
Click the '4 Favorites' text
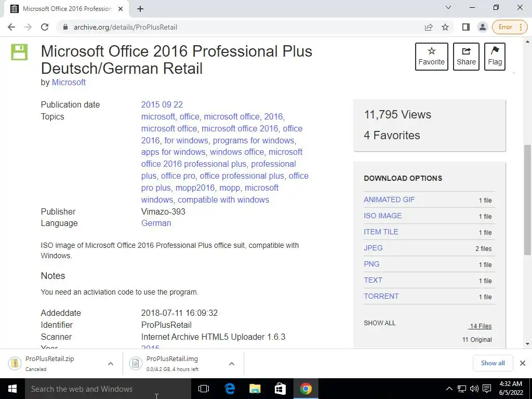coord(392,136)
